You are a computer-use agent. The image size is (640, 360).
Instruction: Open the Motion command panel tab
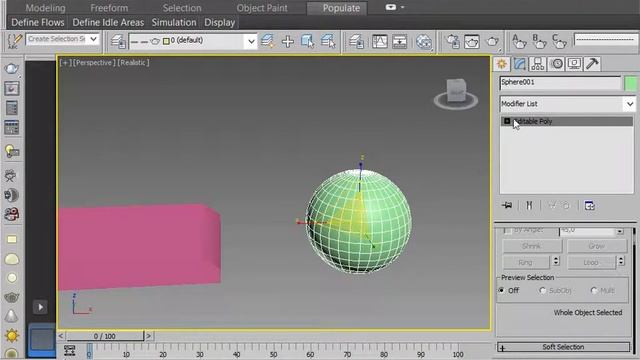tap(556, 64)
